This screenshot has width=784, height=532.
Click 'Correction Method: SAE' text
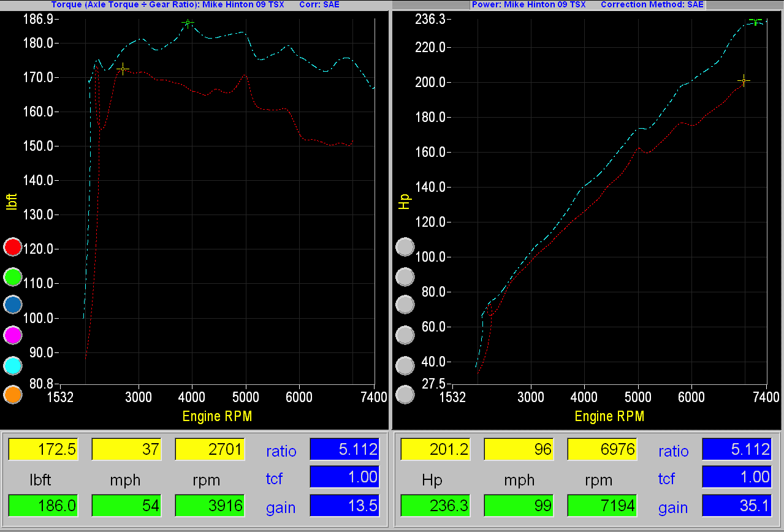pos(652,4)
